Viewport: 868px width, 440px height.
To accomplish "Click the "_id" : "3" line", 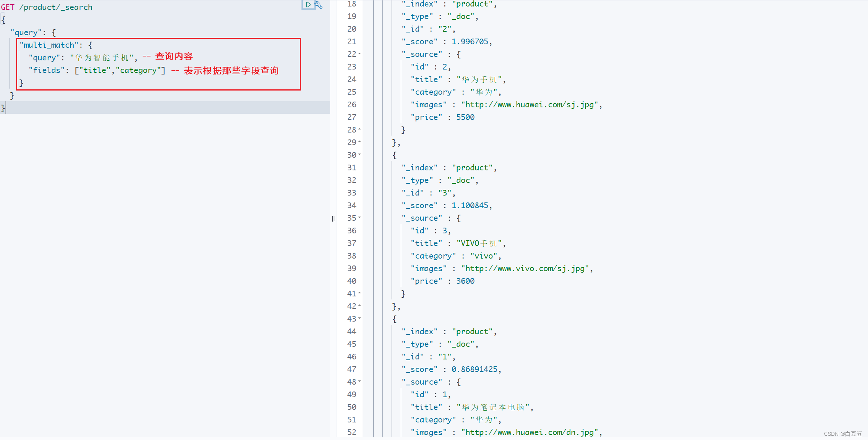I will (428, 193).
